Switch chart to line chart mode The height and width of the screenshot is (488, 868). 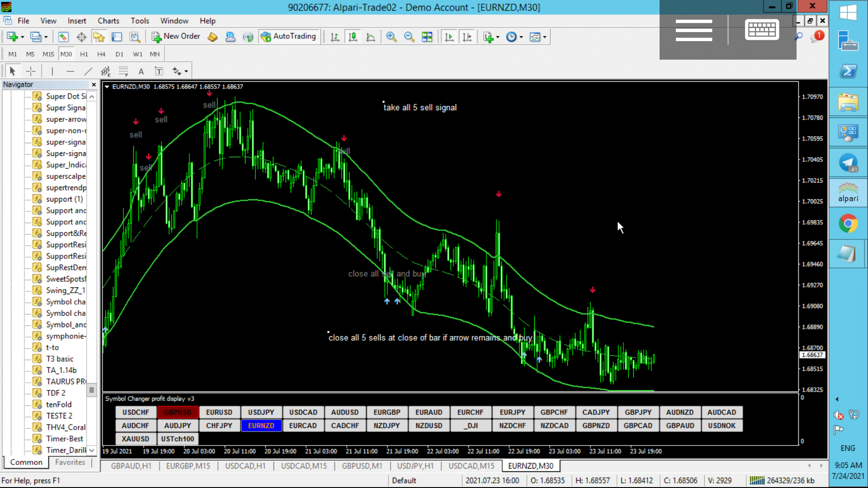pos(371,37)
